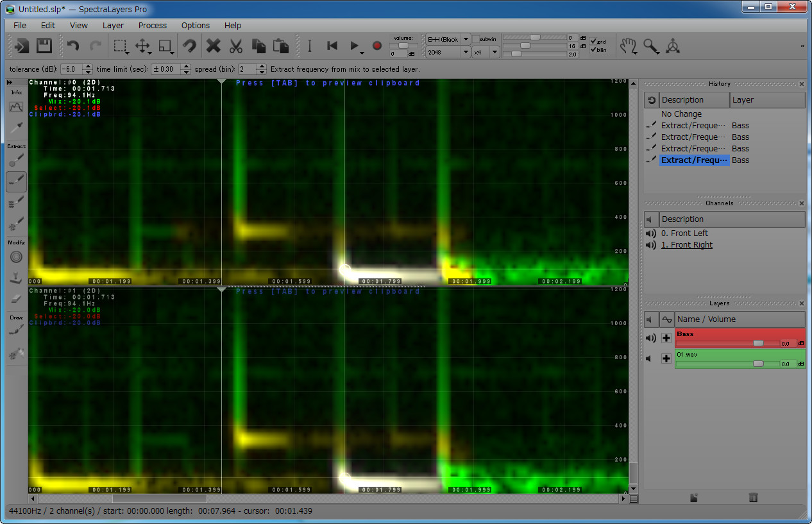Rewind to start with the skip-back button
Viewport: 812px width, 524px height.
pyautogui.click(x=332, y=46)
